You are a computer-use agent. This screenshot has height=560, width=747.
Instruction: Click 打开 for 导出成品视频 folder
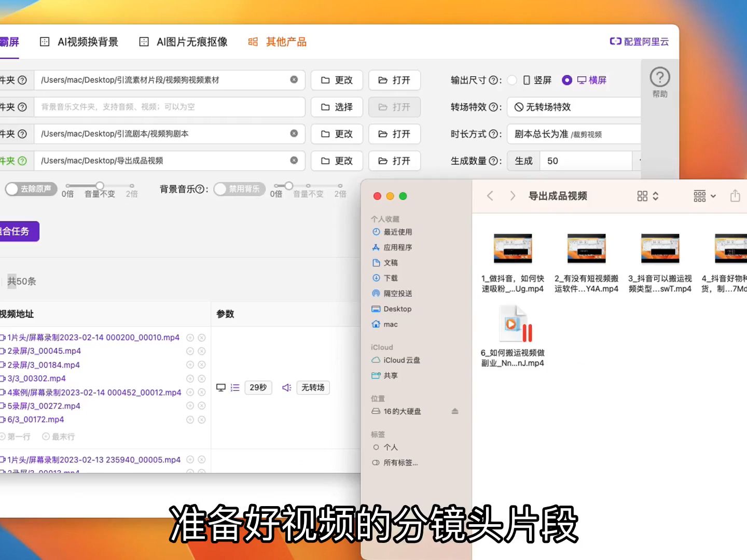coord(394,161)
